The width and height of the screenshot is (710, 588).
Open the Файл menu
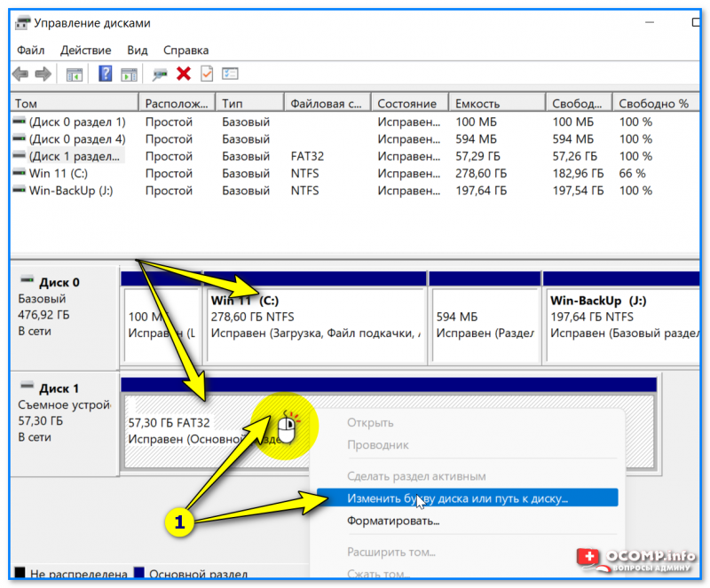(31, 50)
